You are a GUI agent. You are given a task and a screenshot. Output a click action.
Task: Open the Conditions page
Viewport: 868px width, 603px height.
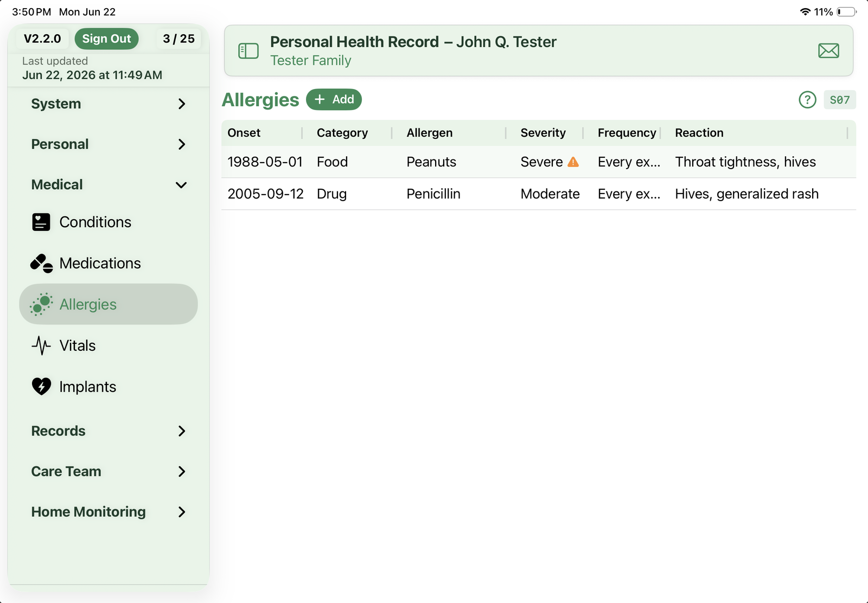[108, 222]
